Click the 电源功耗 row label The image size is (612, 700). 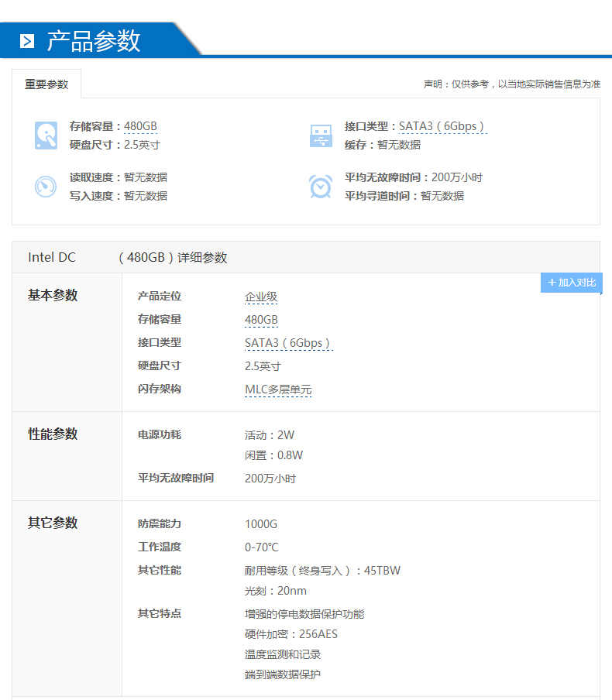[160, 435]
